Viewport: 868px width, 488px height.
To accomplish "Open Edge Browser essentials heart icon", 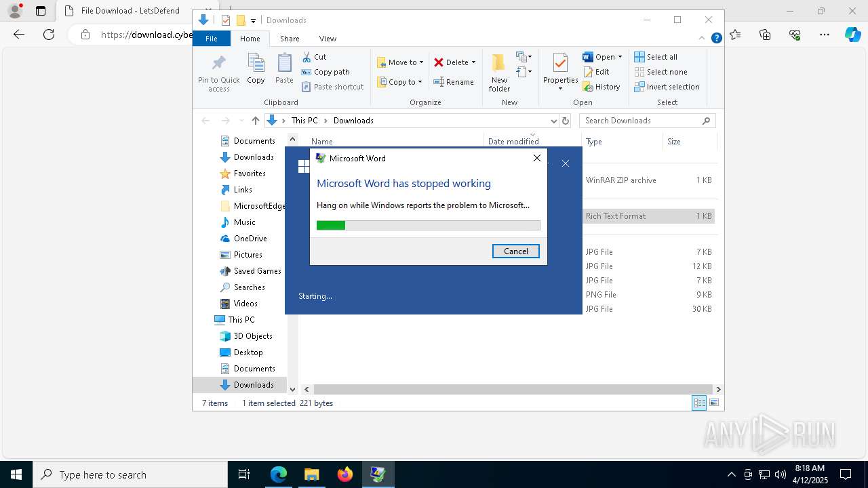I will 795,35.
